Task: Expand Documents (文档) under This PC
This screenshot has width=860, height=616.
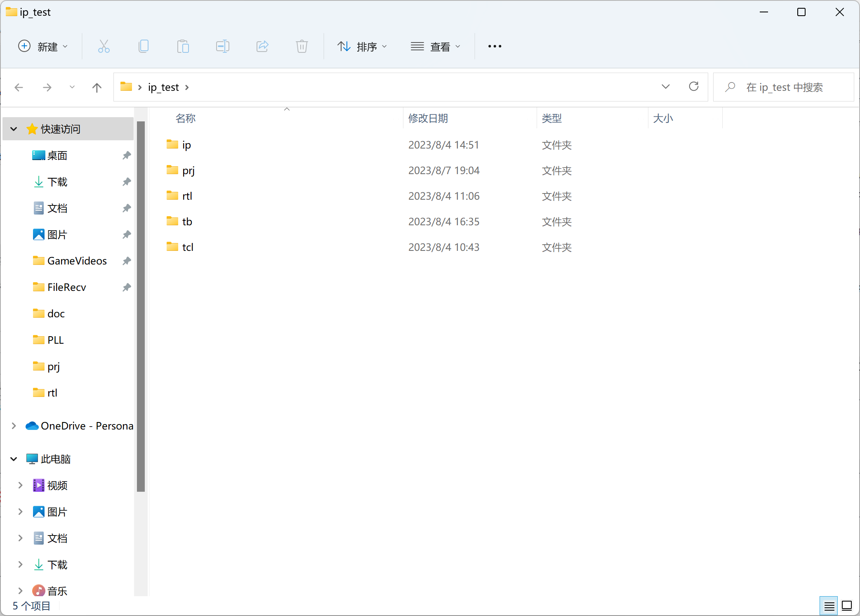Action: point(20,538)
